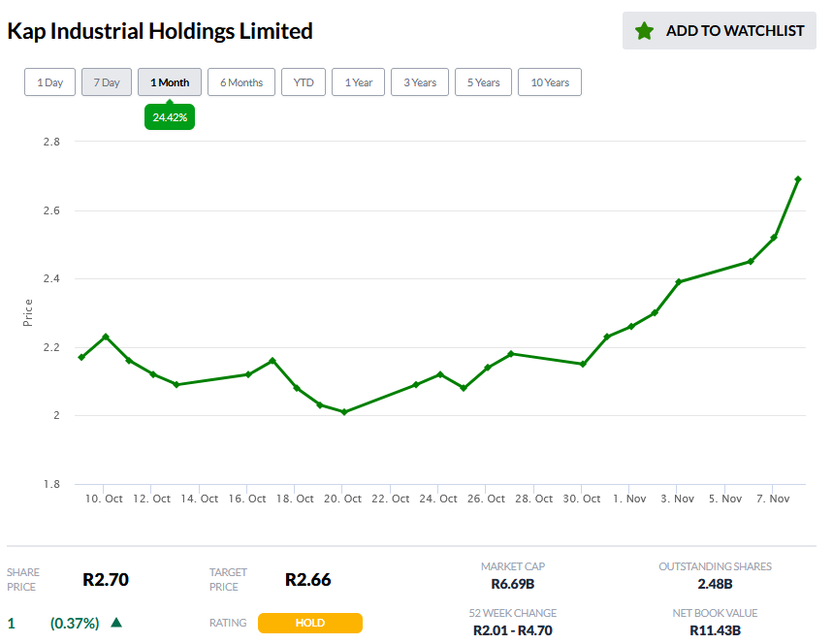The image size is (833, 644).
Task: Select the 3 Years range
Action: pyautogui.click(x=420, y=82)
